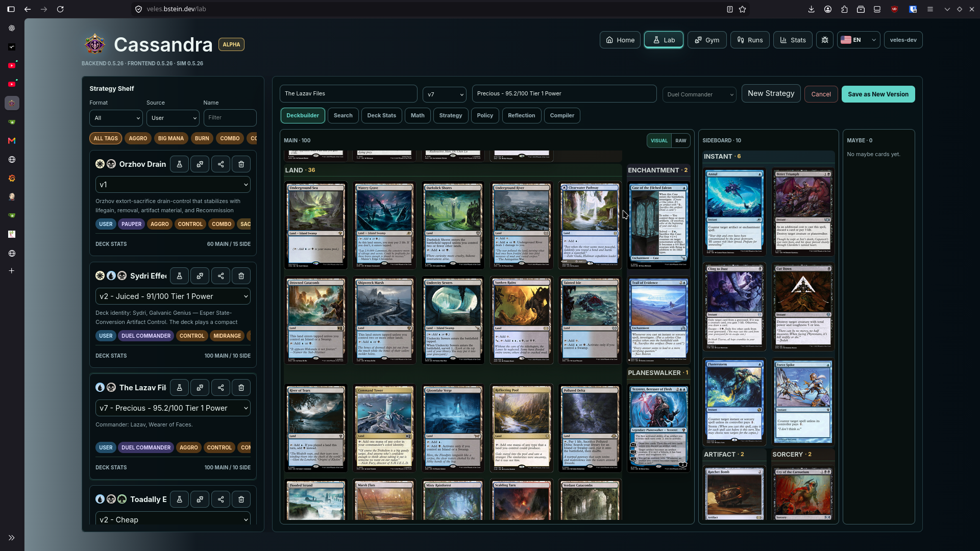
Task: Open the Format dropdown showing All
Action: click(116, 118)
